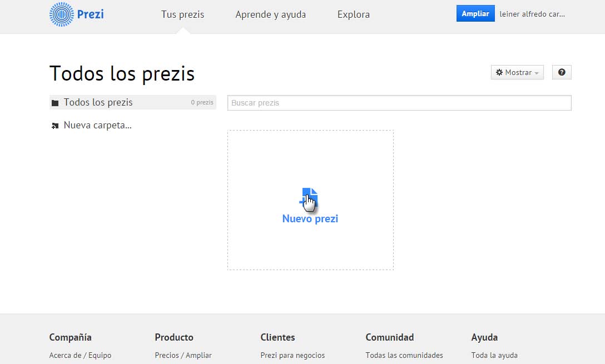Select Todos los prezis folder in sidebar
Screen dimensions: 605x364
98,102
